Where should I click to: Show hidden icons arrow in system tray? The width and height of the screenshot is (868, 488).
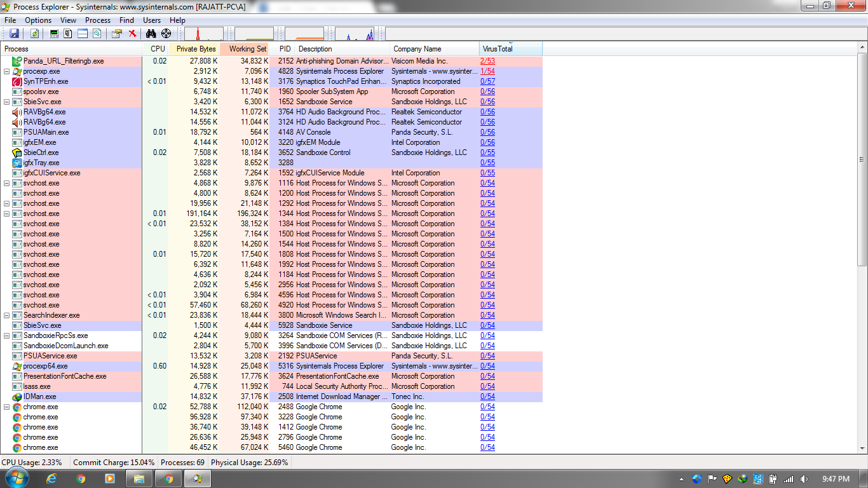click(x=682, y=479)
